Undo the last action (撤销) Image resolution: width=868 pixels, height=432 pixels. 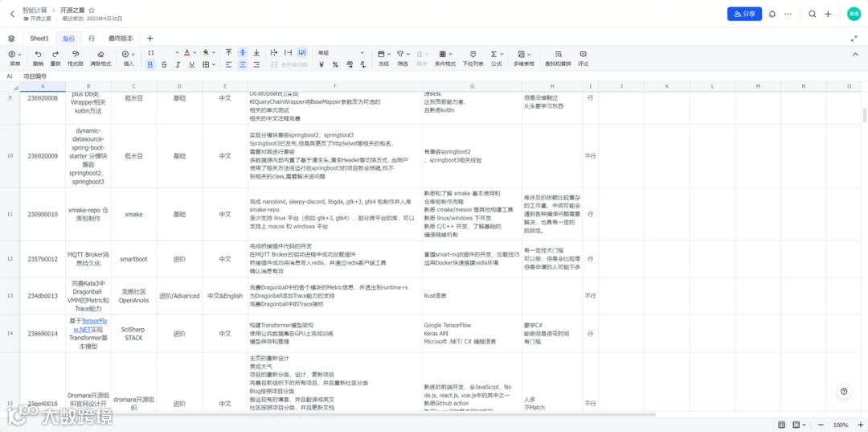39,58
